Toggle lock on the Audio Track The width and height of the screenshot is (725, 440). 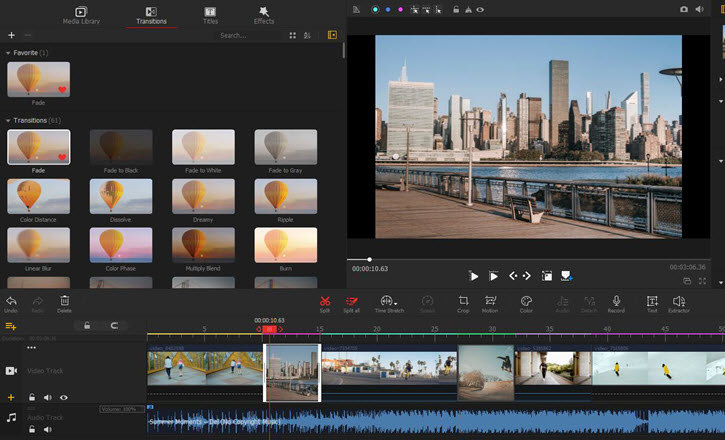[32, 429]
